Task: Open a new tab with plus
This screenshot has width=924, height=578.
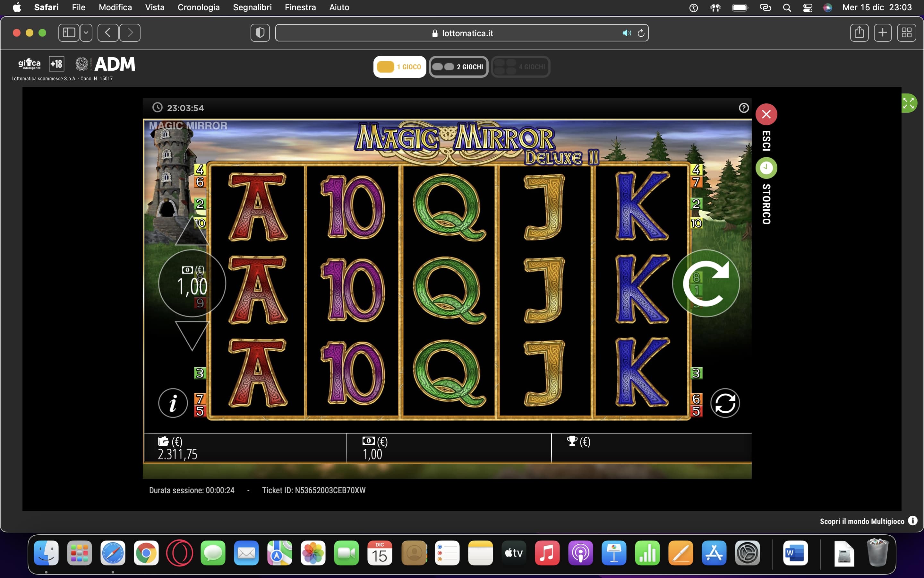Action: pyautogui.click(x=883, y=33)
